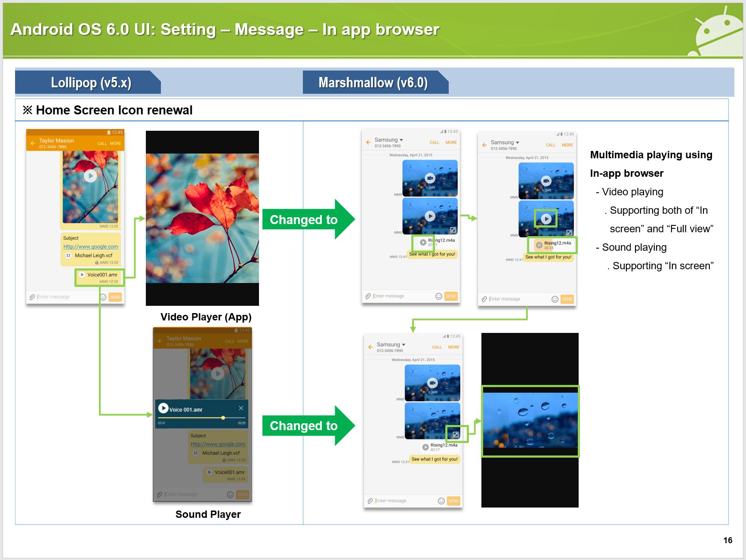The image size is (746, 560).
Task: Expand Samsung contact dropdown in bottom Marshmallow phone
Action: coord(404,345)
